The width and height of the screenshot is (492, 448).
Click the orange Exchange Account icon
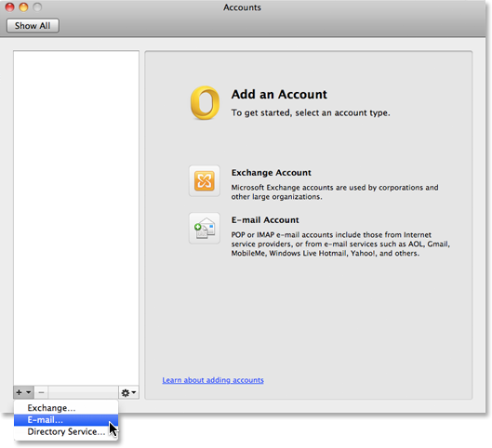(205, 181)
